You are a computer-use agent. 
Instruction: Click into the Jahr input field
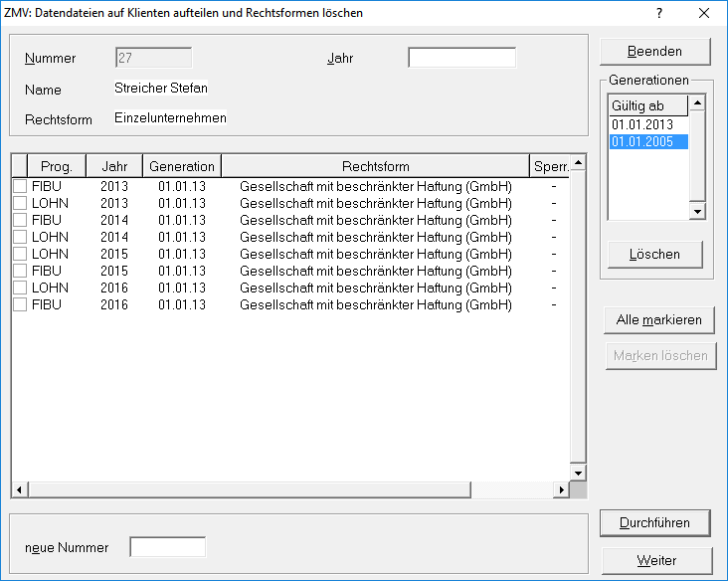click(x=461, y=58)
